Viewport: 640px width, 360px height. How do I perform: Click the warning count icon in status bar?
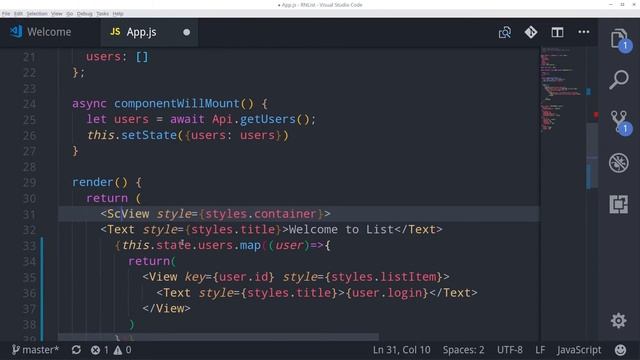[118, 350]
